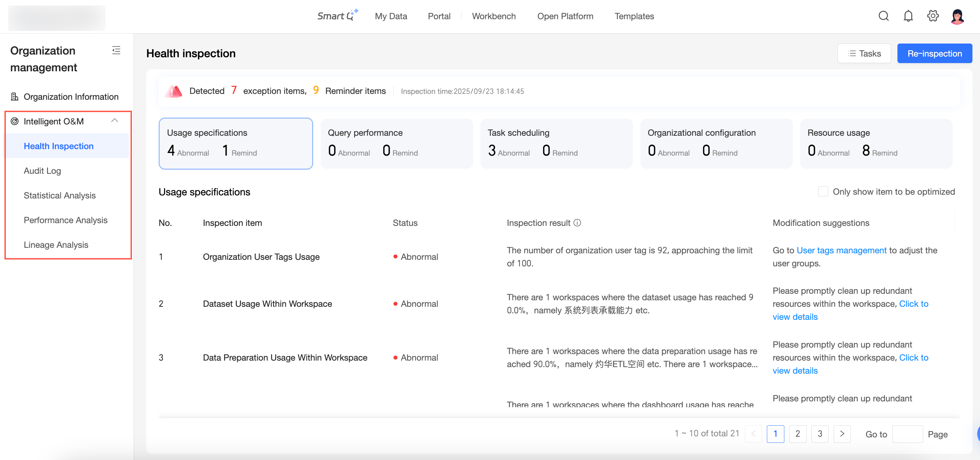
Task: Select the Resource usage summary card
Action: pyautogui.click(x=876, y=143)
